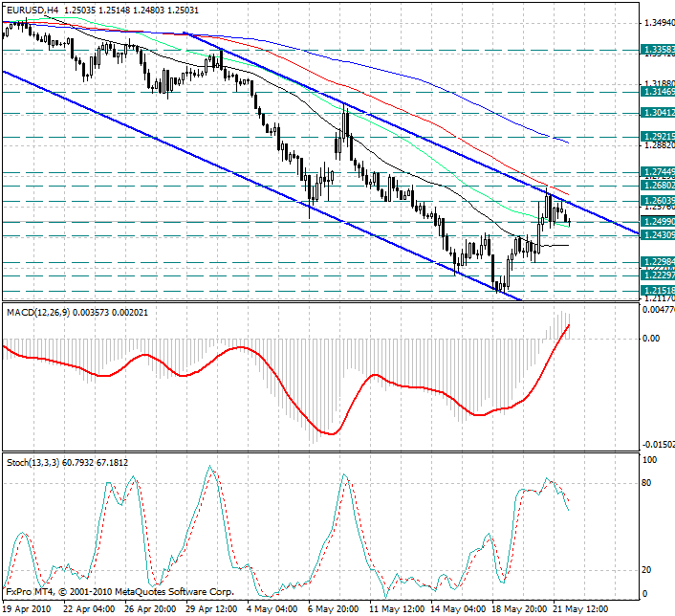Click the 1.24990 current price tag

(x=658, y=222)
